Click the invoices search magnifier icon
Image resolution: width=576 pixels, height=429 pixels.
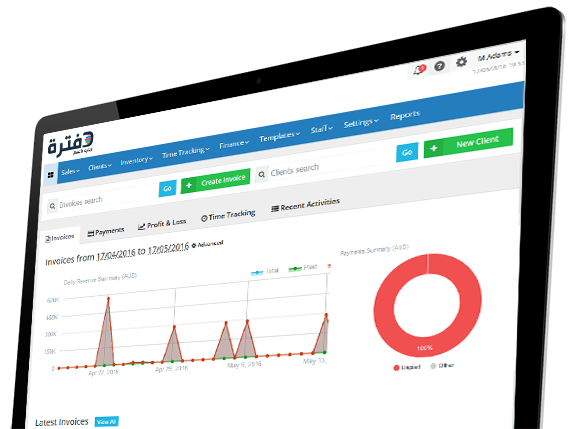click(52, 206)
